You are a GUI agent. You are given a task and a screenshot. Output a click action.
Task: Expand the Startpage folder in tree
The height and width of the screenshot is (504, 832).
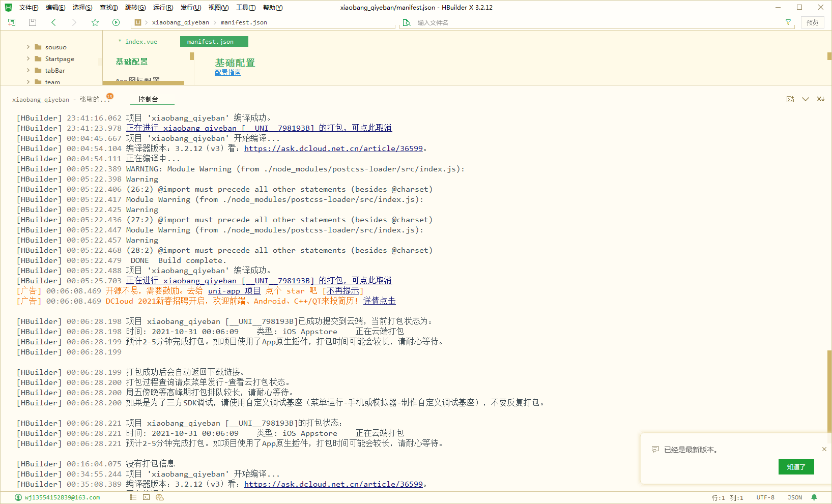tap(28, 58)
